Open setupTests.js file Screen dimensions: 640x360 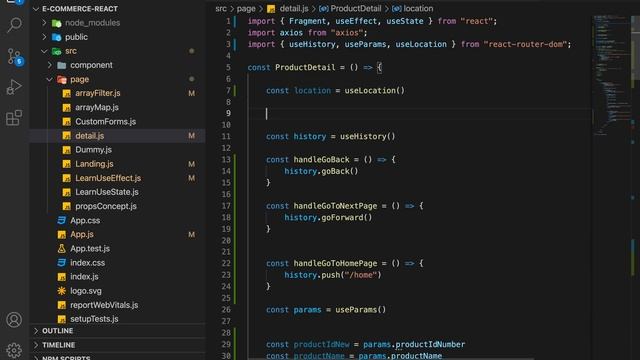tap(94, 319)
